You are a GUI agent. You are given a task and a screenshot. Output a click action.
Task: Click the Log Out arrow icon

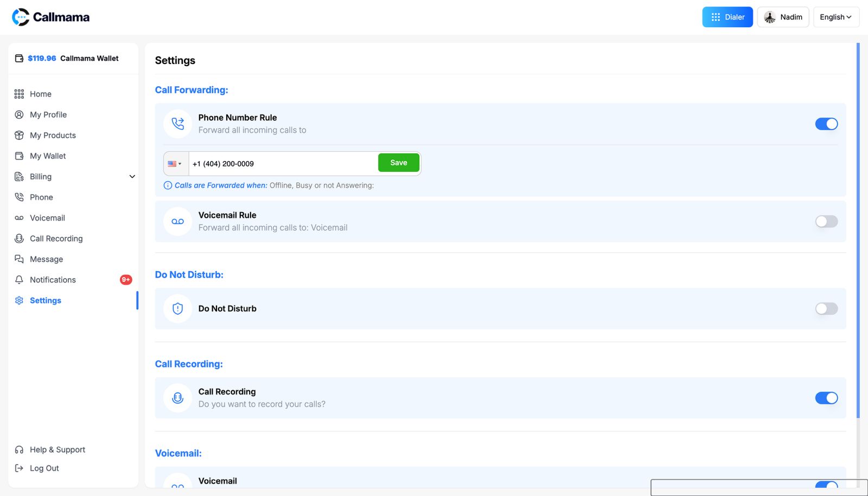pyautogui.click(x=19, y=468)
